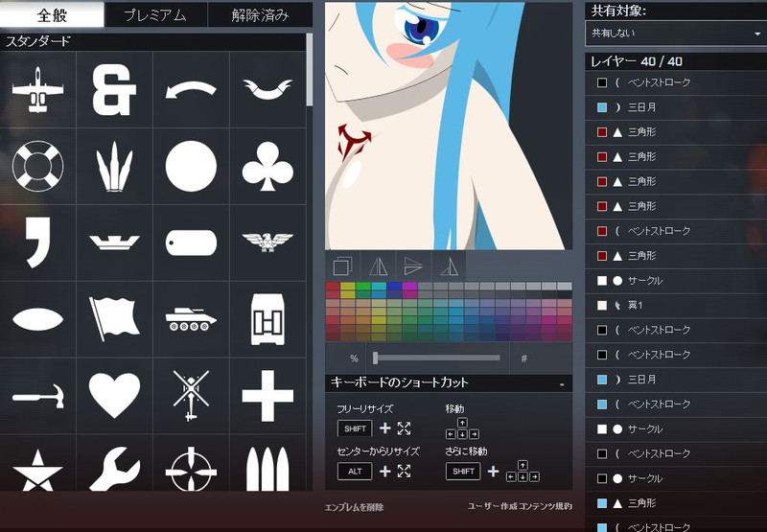
Task: Pick the red swatch in top palette row
Action: 333,286
